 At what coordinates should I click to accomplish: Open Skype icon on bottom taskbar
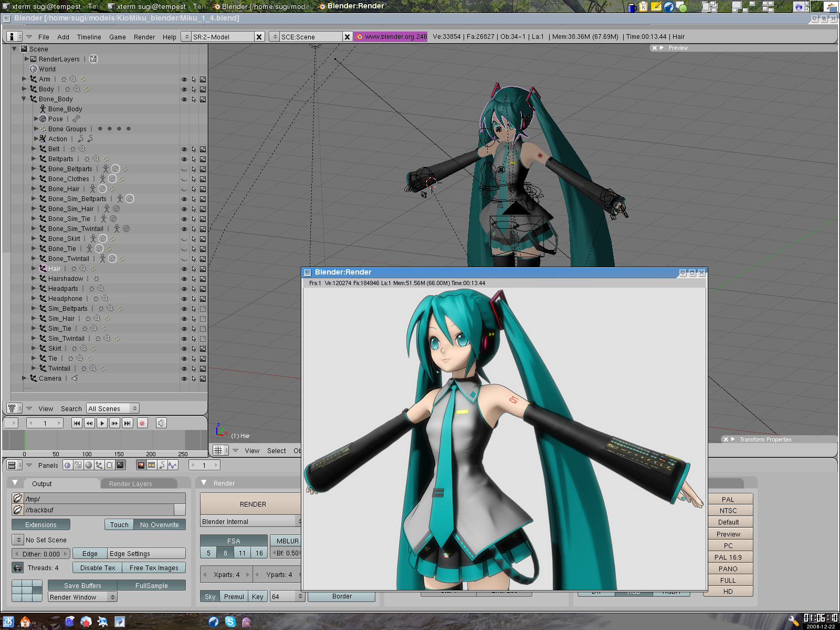click(230, 622)
